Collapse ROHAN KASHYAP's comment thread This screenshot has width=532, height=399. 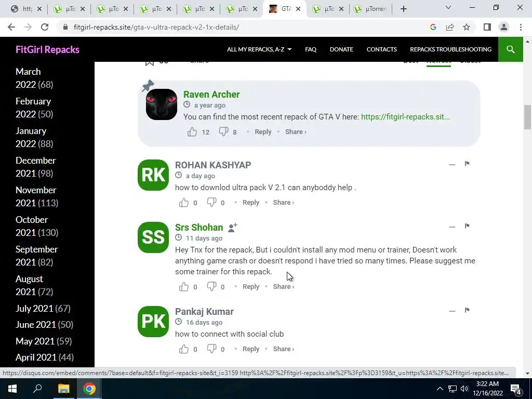pos(452,165)
